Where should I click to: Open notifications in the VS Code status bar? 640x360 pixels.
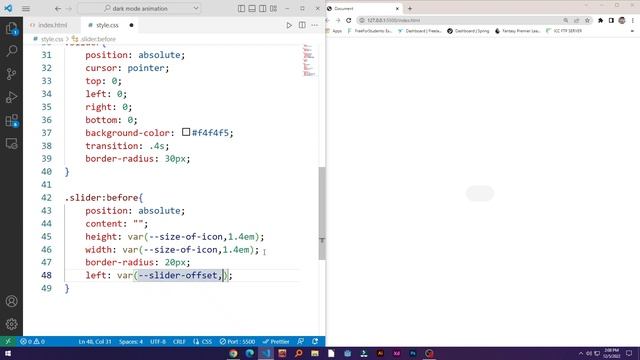click(315, 341)
